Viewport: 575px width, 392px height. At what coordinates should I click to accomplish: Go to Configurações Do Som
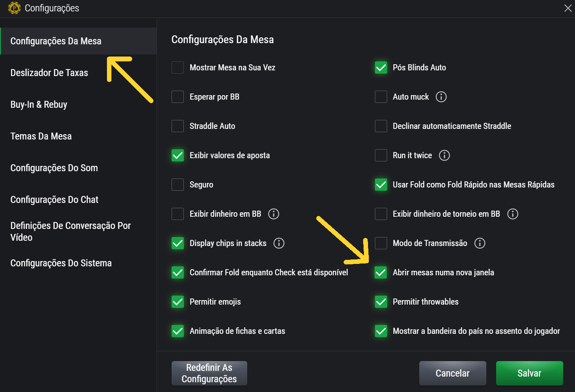click(x=54, y=168)
